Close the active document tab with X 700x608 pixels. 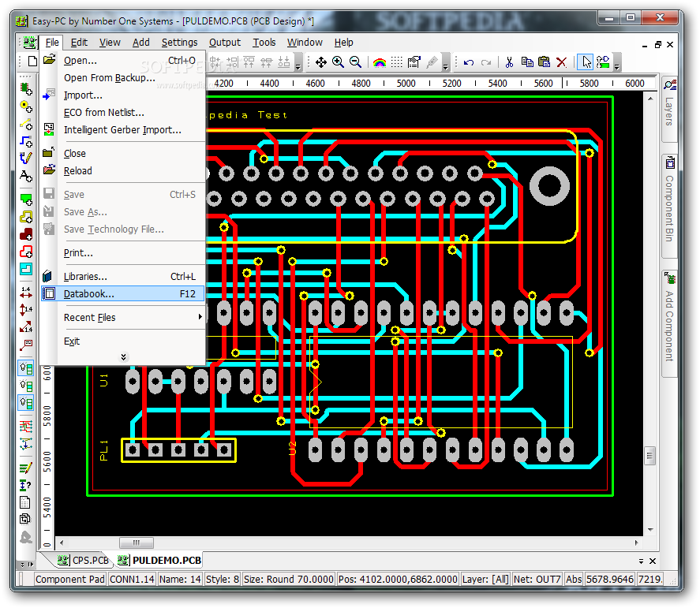[653, 561]
